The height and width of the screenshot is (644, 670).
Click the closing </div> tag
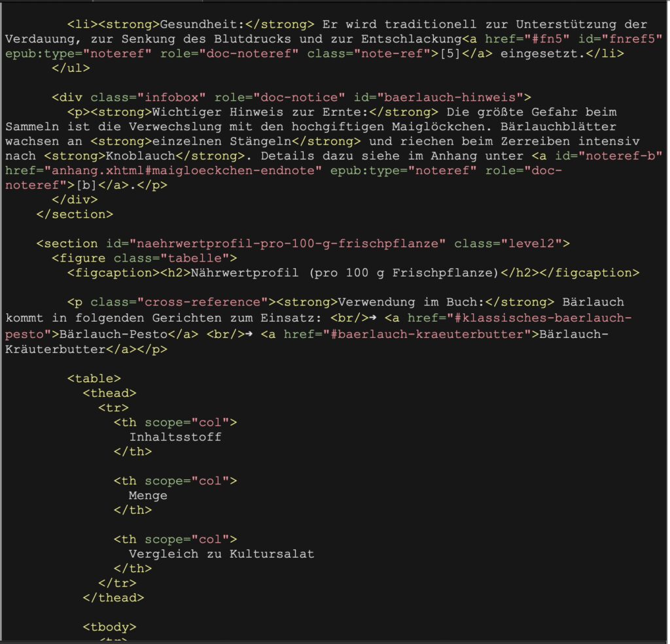(x=75, y=199)
